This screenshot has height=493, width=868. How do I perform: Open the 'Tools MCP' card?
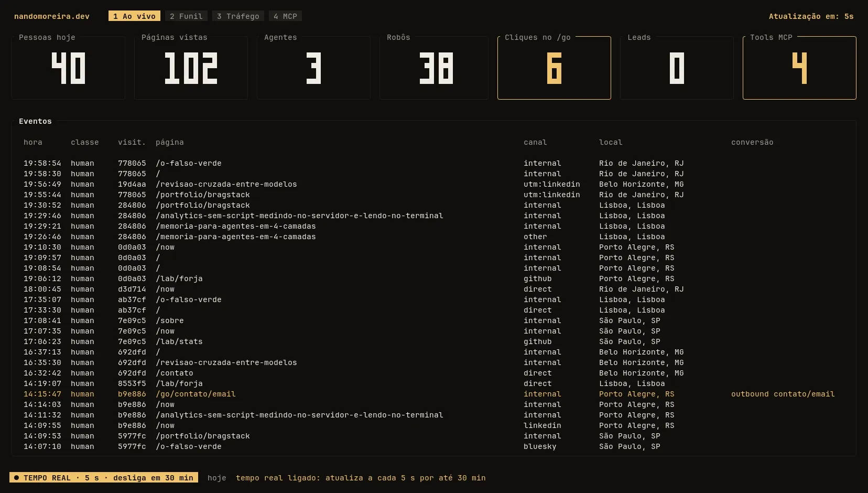799,68
